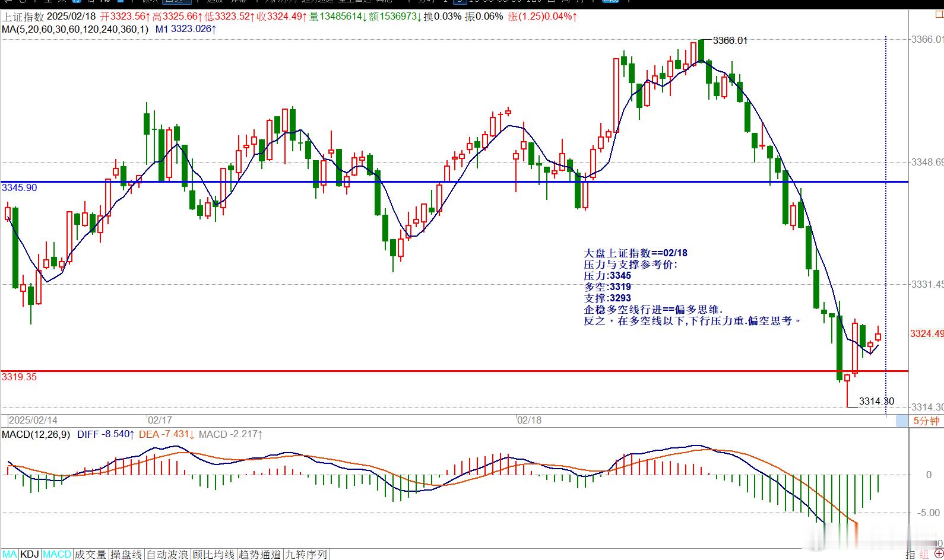
Task: Select the MACD indicator tab
Action: point(57,554)
